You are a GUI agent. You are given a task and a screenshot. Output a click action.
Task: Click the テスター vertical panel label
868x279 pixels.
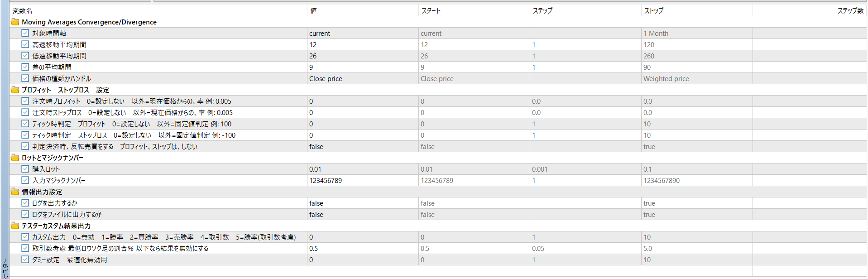tap(5, 268)
